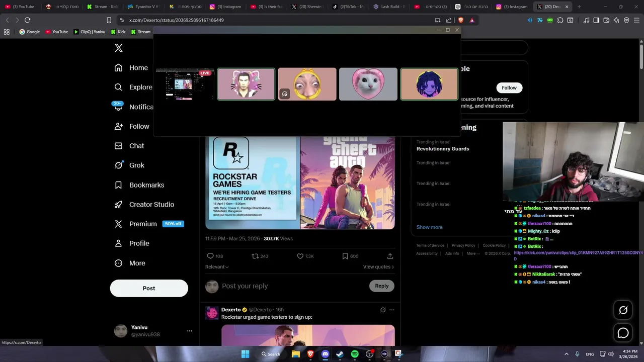The width and height of the screenshot is (644, 362).
Task: Open Discord from the Windows taskbar
Action: pos(325,354)
